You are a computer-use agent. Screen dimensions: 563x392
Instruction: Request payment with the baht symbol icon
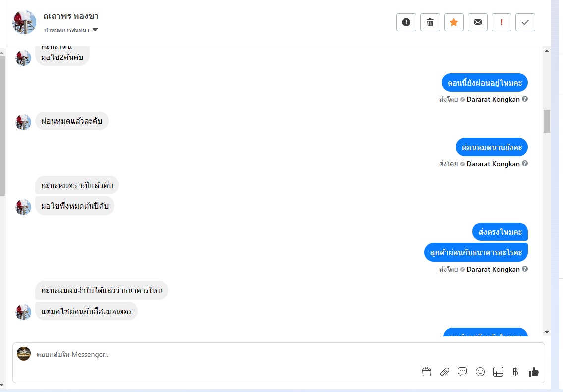point(515,372)
